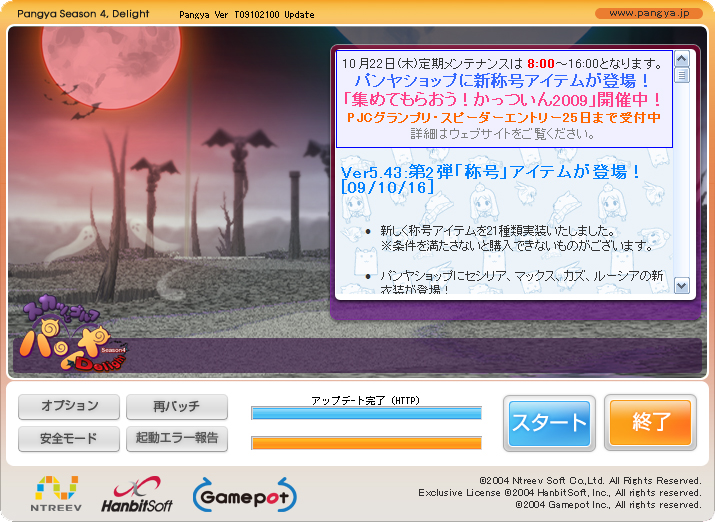715x522 pixels.
Task: Click the 再パッチ re-patch button
Action: (x=177, y=407)
